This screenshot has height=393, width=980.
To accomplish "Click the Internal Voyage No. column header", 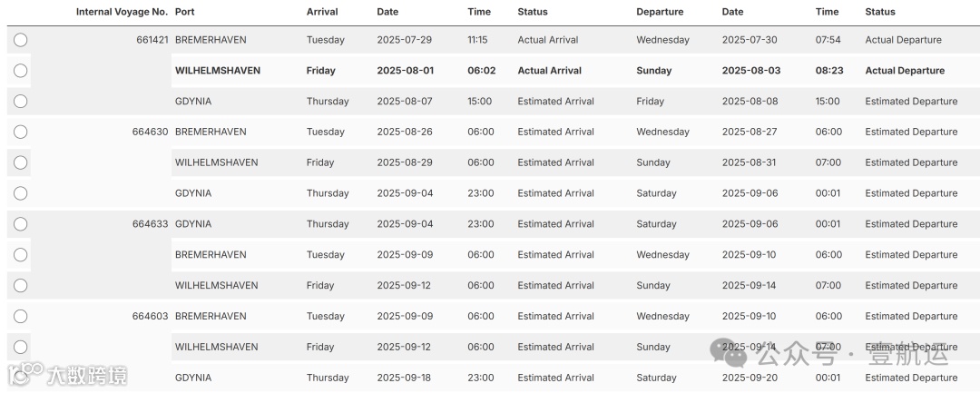I will (122, 12).
